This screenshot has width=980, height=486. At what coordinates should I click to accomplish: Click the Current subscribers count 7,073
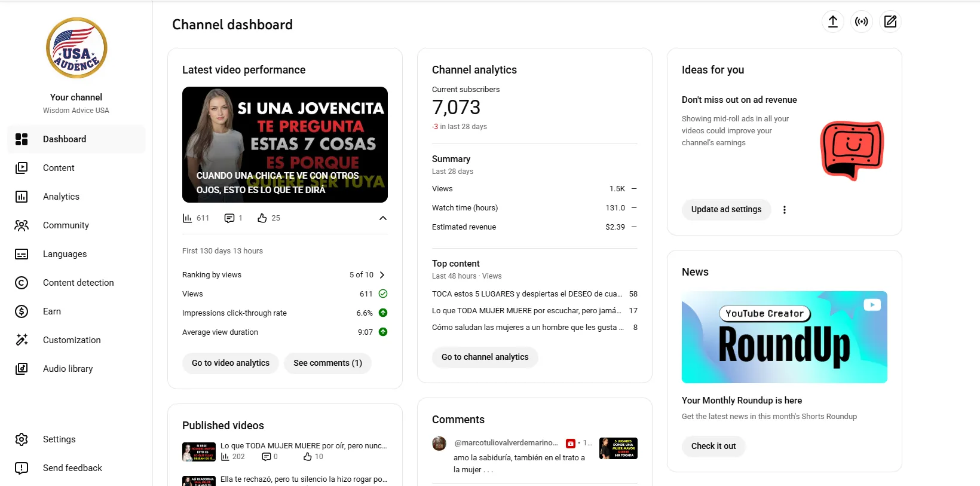click(456, 108)
